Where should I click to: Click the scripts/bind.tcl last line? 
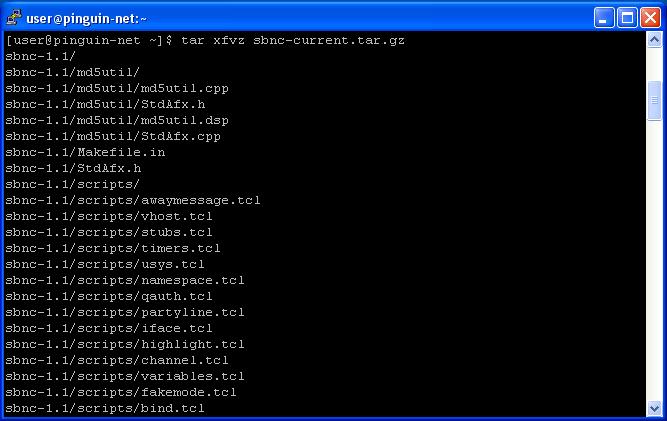click(105, 408)
